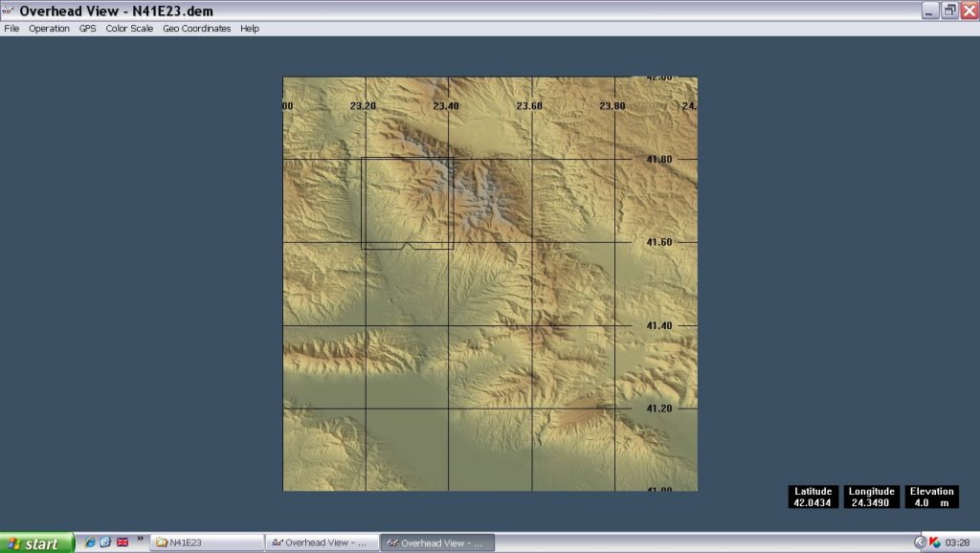This screenshot has width=980, height=553.
Task: Expand hidden system tray icons arrow
Action: pos(921,542)
